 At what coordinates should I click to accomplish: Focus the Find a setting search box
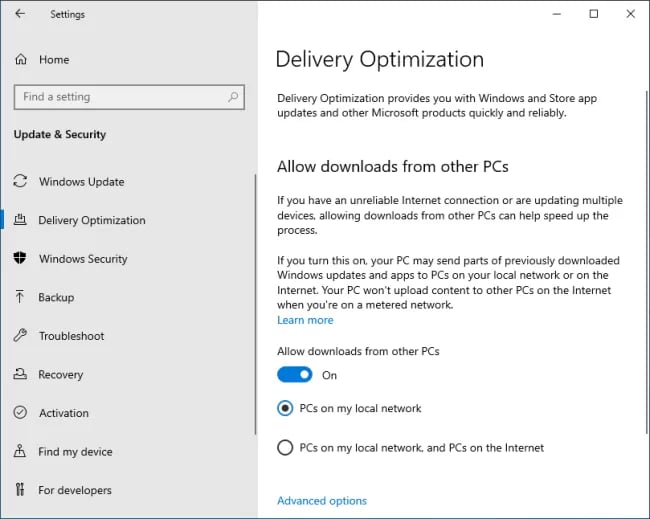pos(129,97)
